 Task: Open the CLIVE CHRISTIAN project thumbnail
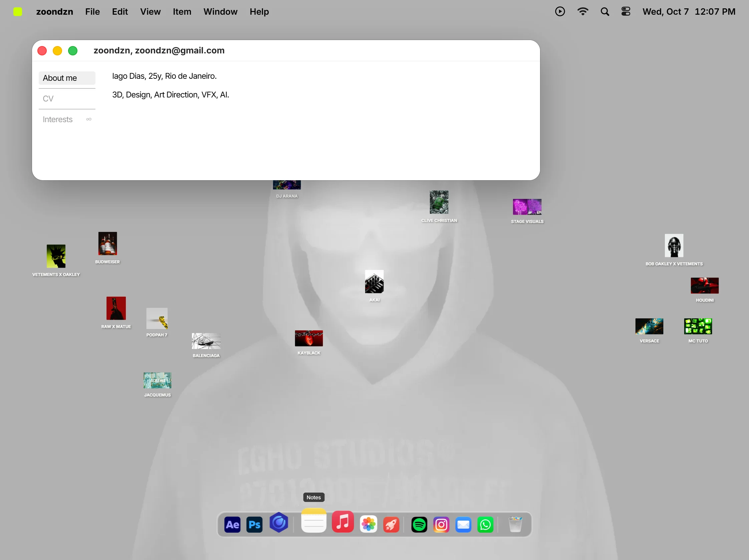(x=439, y=202)
